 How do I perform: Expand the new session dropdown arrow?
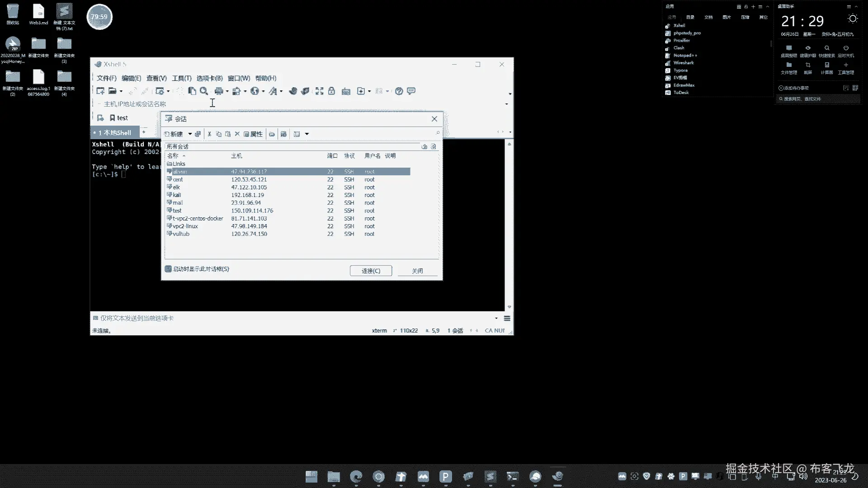(x=190, y=134)
